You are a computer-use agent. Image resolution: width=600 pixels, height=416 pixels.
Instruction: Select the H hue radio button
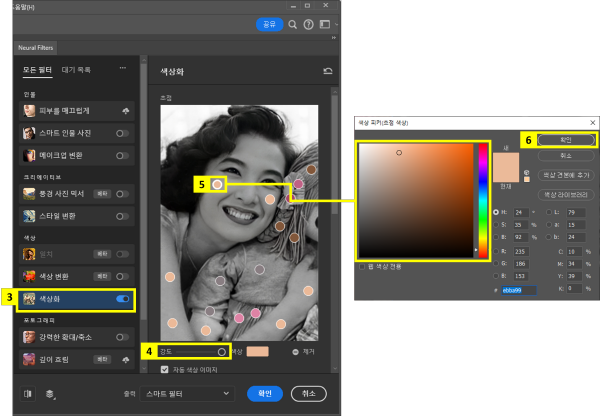(x=496, y=212)
